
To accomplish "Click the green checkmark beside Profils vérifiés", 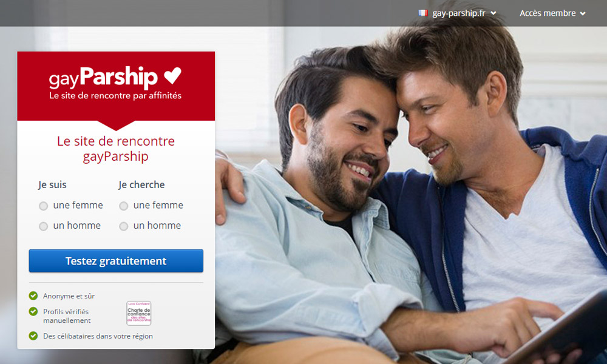I will (33, 311).
